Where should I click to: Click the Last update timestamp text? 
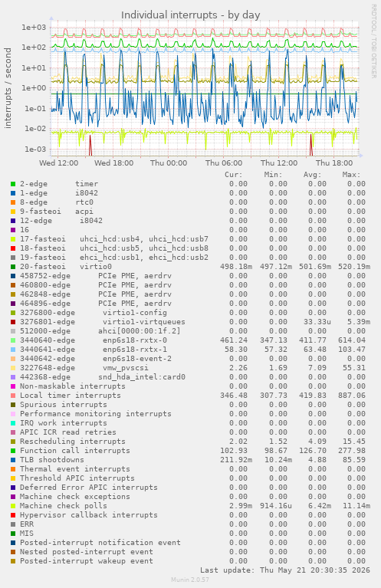[285, 570]
